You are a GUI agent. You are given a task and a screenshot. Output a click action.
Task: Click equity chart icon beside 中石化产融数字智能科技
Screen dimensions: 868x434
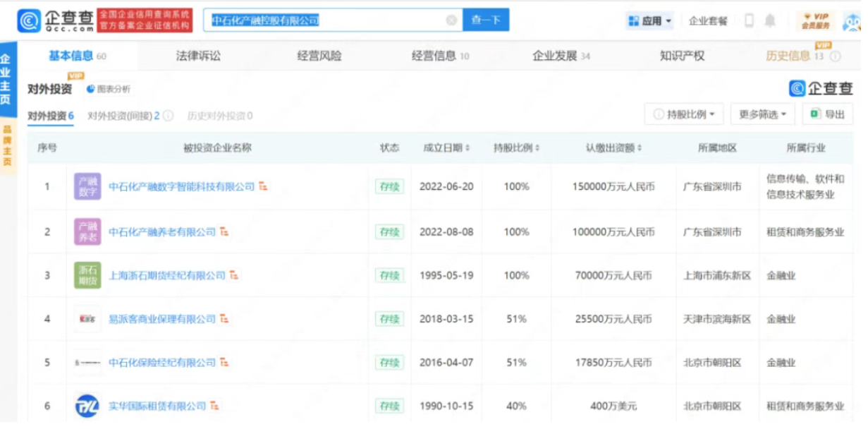pos(263,187)
